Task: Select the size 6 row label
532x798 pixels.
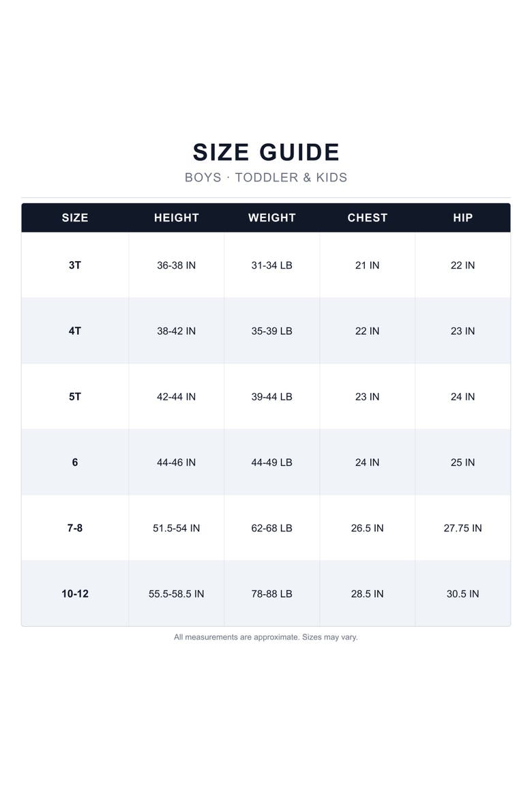Action: (75, 462)
